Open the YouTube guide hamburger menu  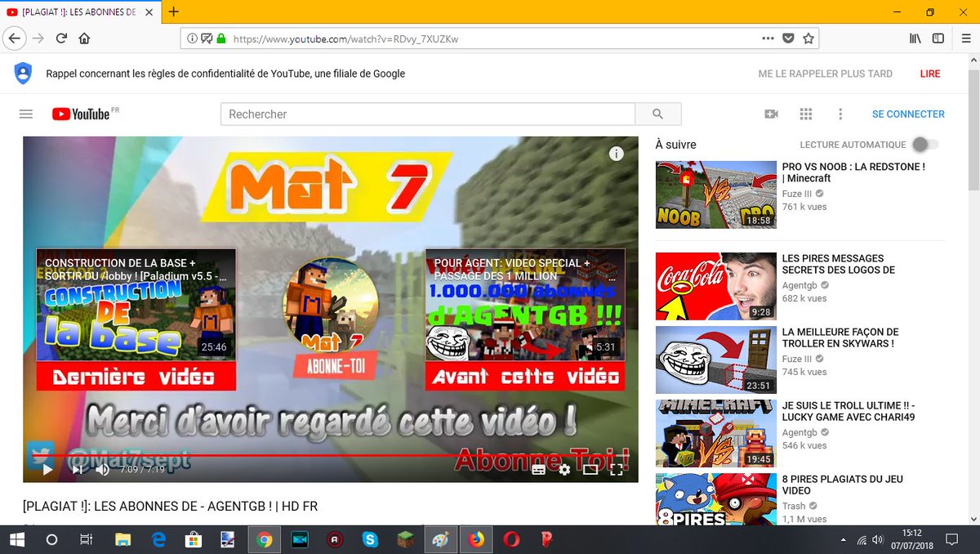tap(26, 114)
